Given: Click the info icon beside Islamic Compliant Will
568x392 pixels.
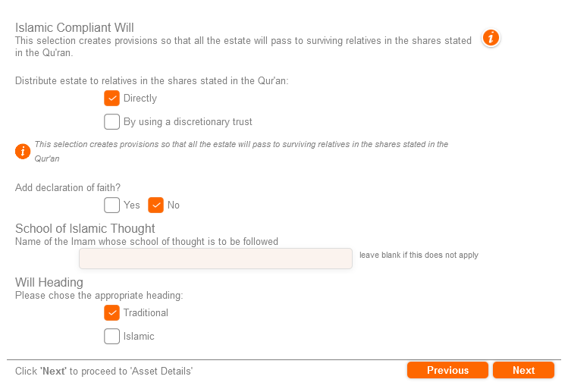Looking at the screenshot, I should tap(491, 38).
